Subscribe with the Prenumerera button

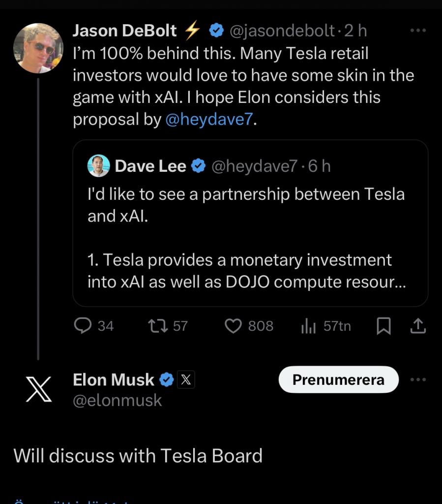(339, 379)
